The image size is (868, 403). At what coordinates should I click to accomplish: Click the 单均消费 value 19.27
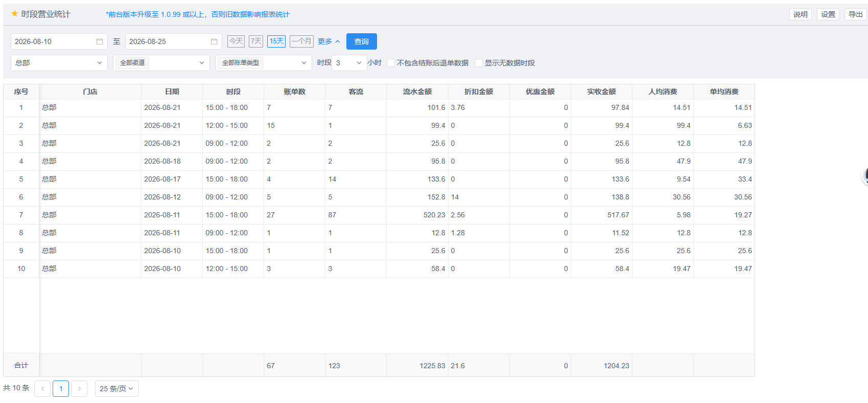(743, 215)
